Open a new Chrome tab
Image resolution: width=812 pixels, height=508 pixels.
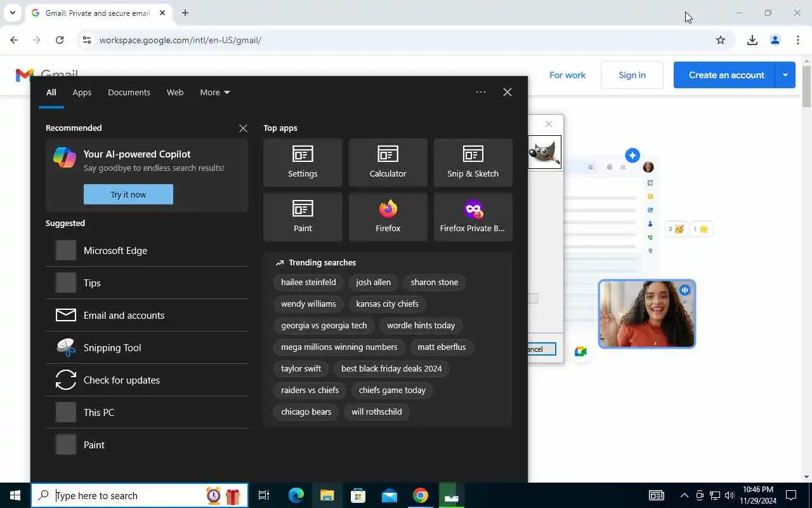[185, 13]
